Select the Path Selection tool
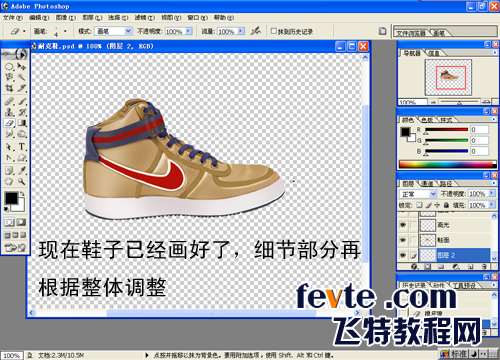 click(x=9, y=147)
